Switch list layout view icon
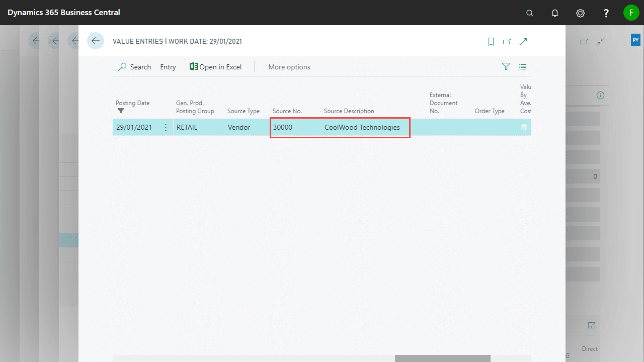This screenshot has height=362, width=644. pos(523,66)
